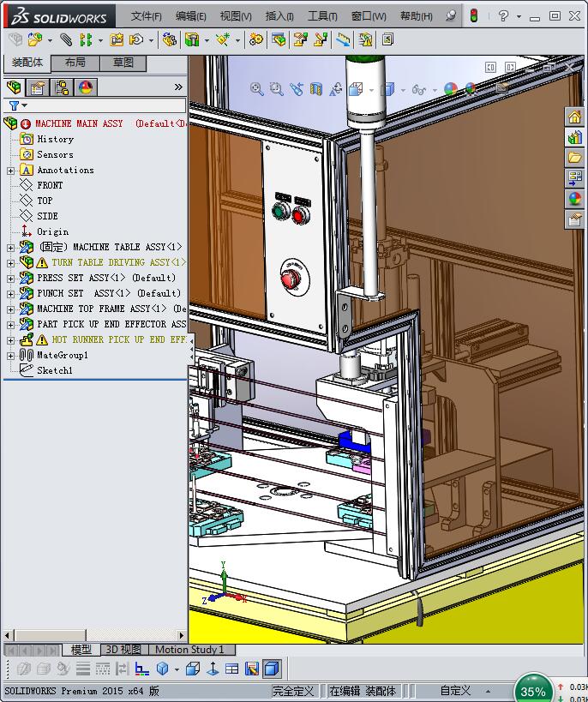Click the Smart Fasteners icon
Screen dimensions: 588x702
pyautogui.click(x=117, y=39)
